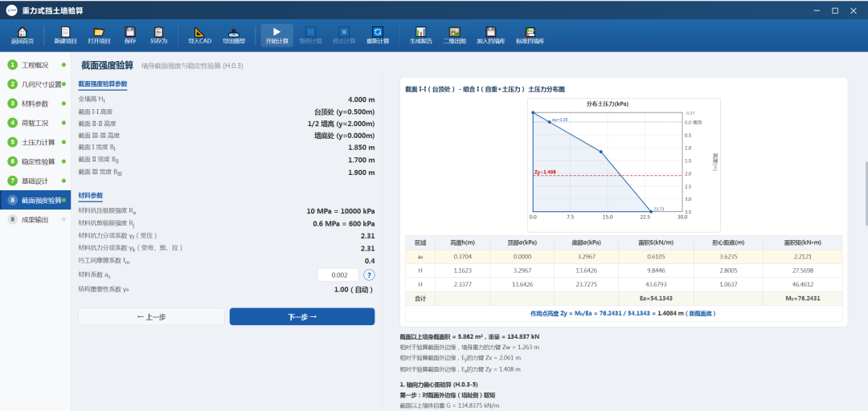868x411 pixels.
Task: Click the 4.000 m wall height value
Action: point(362,100)
